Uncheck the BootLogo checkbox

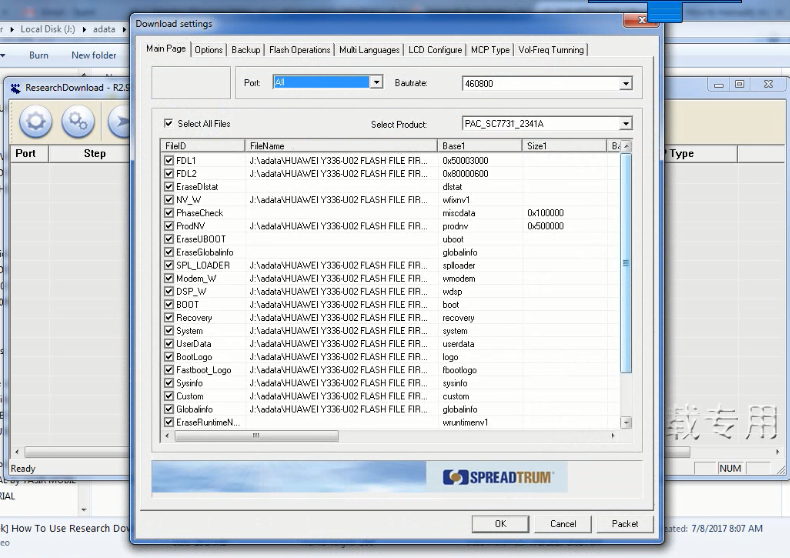point(169,357)
